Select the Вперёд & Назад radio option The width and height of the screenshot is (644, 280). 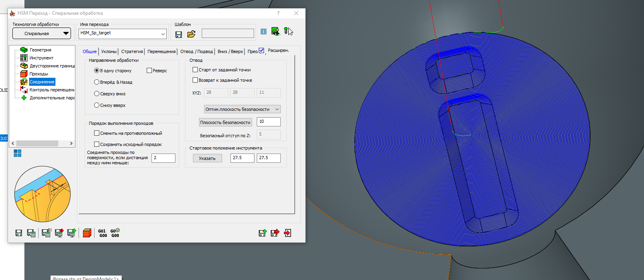coord(97,82)
